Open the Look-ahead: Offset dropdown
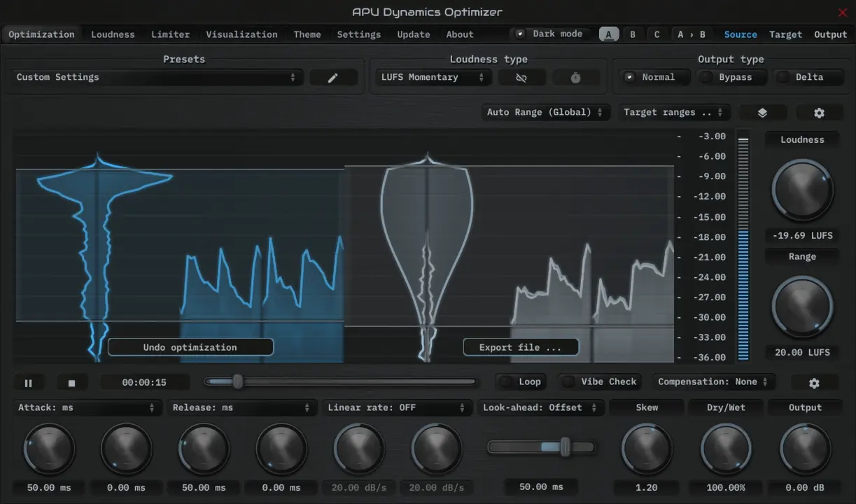Image resolution: width=856 pixels, height=504 pixels. coord(540,407)
